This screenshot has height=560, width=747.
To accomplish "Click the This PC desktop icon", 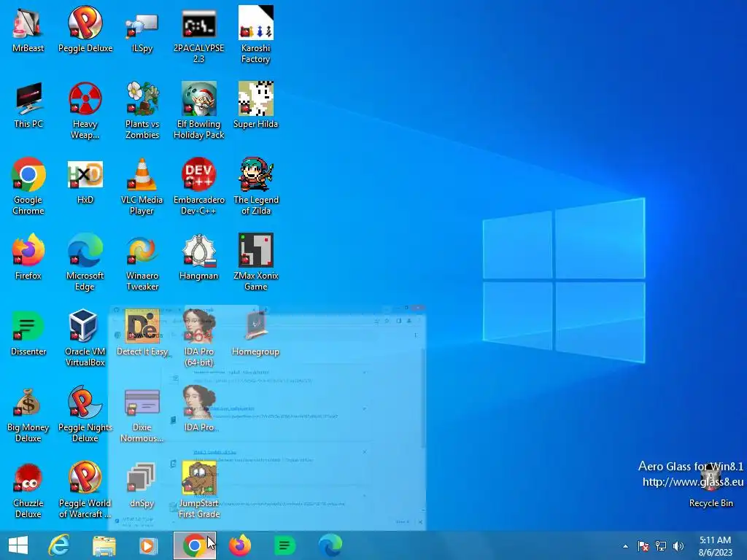I will coord(28,105).
